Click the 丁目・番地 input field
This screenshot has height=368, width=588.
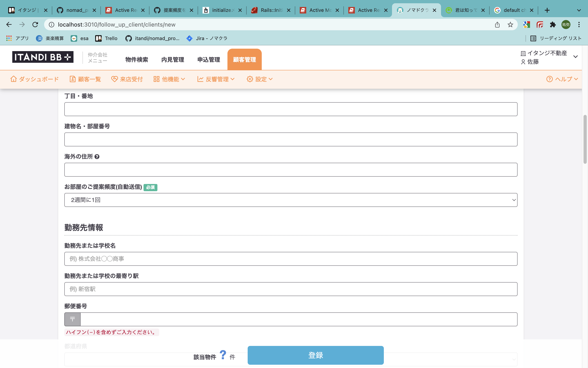point(291,109)
